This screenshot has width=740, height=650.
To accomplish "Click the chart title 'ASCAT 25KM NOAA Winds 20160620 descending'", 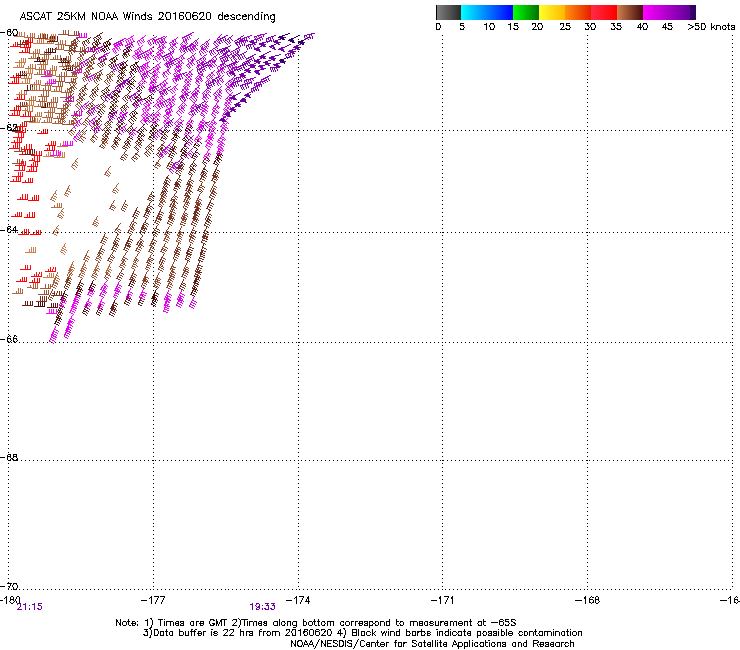I will (147, 16).
